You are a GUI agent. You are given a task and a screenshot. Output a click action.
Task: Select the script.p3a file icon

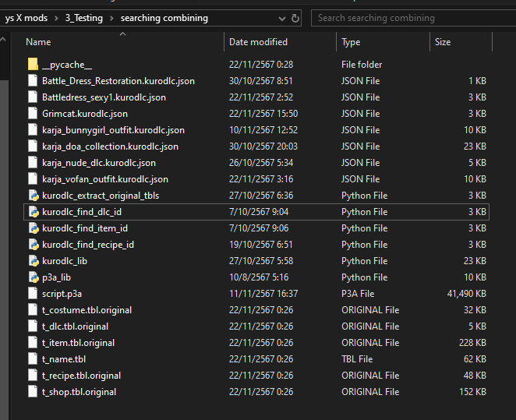(33, 293)
